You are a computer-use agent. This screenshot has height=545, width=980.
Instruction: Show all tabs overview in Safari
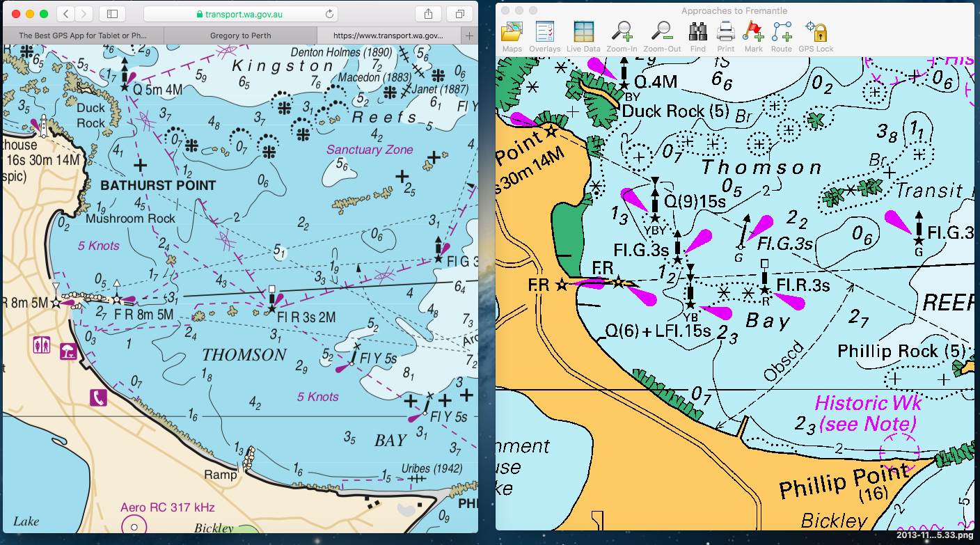click(459, 14)
